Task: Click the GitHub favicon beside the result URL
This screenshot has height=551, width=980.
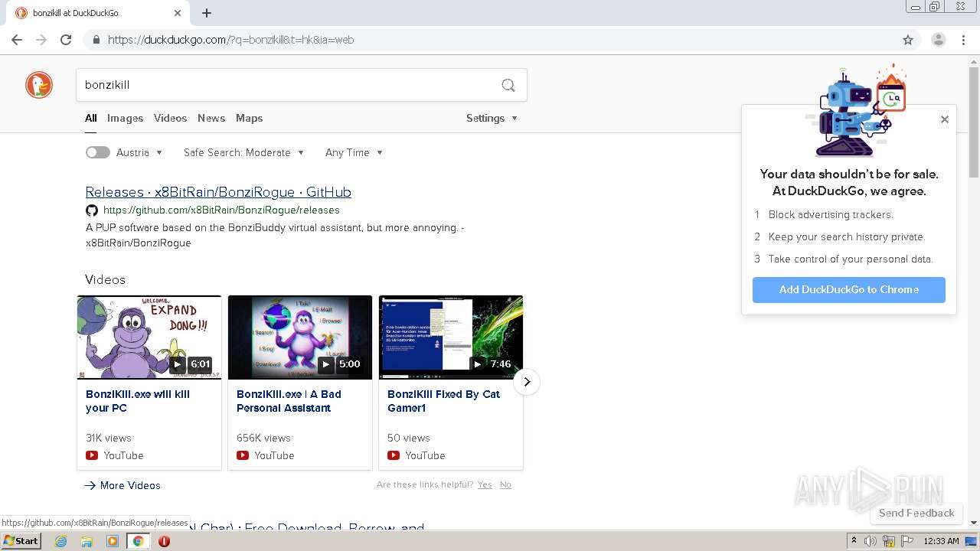Action: (x=92, y=210)
